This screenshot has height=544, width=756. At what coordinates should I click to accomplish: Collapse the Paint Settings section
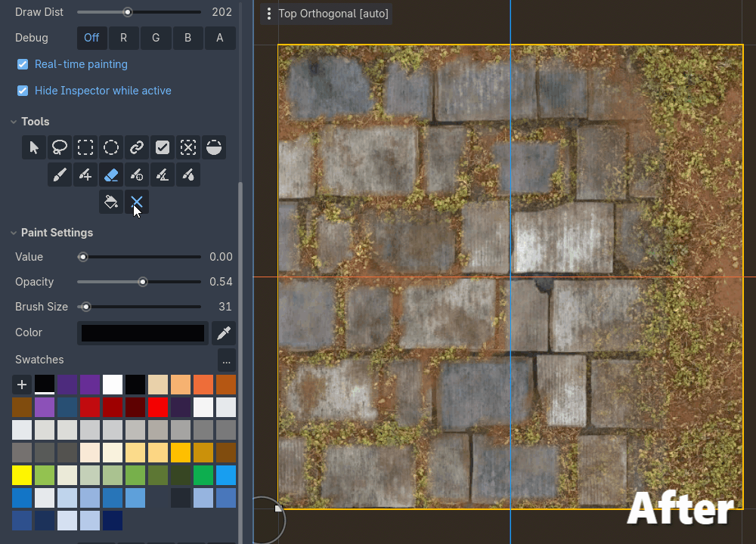click(x=14, y=233)
